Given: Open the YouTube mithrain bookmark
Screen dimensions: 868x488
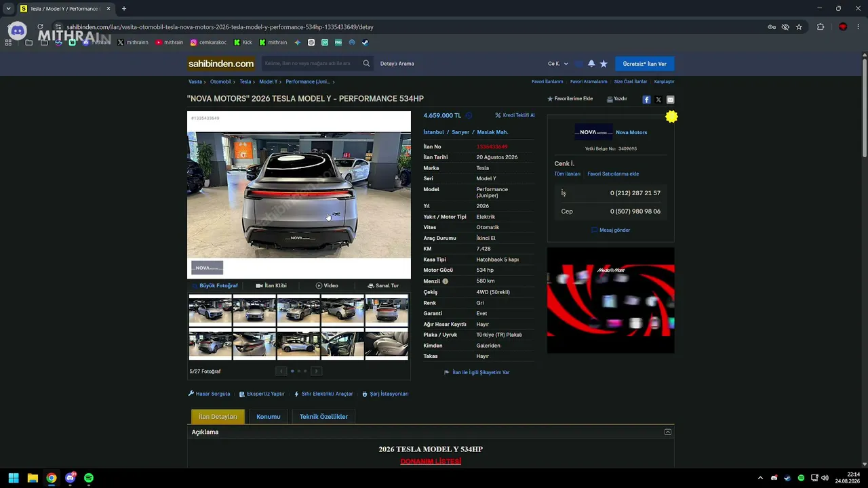Looking at the screenshot, I should pos(170,42).
